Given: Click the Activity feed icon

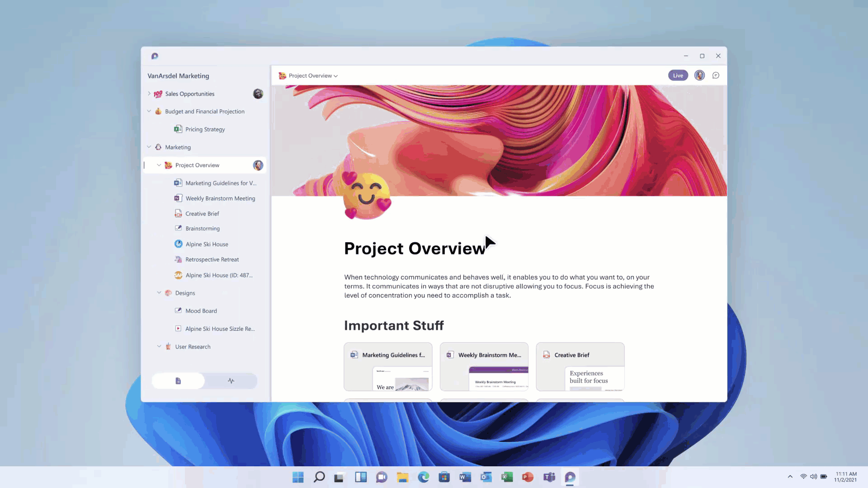Looking at the screenshot, I should pos(231,381).
